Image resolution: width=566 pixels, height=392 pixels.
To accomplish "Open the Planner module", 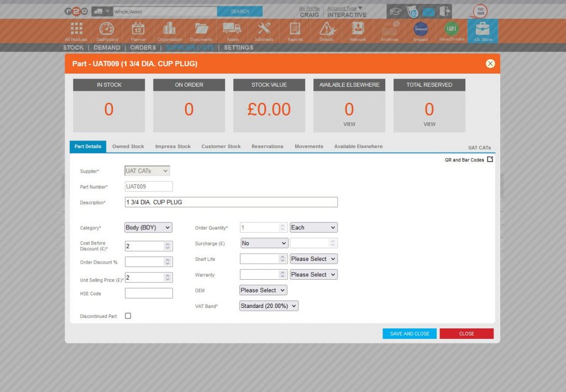I will tap(138, 31).
